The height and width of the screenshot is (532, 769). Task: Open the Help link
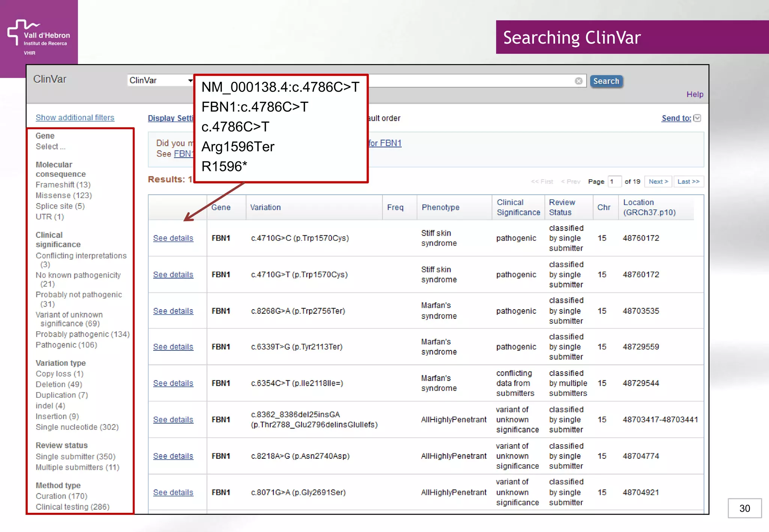pos(695,94)
